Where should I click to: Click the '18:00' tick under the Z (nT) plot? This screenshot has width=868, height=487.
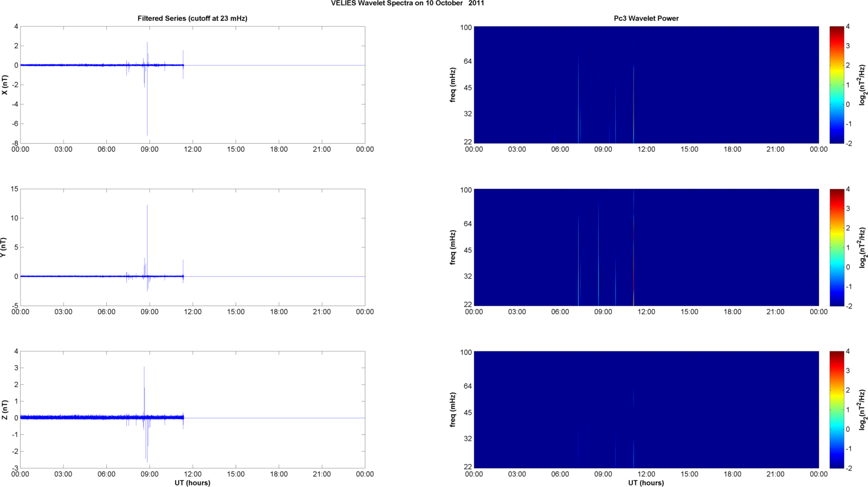coord(279,474)
